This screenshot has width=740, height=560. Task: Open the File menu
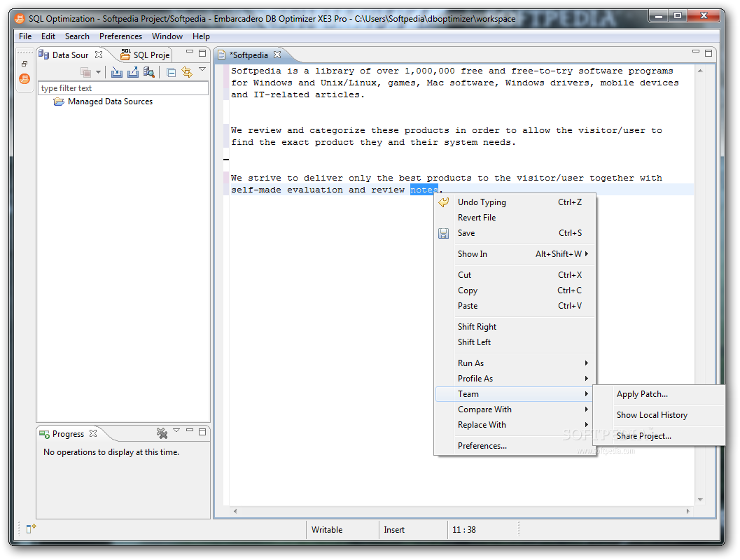(25, 36)
